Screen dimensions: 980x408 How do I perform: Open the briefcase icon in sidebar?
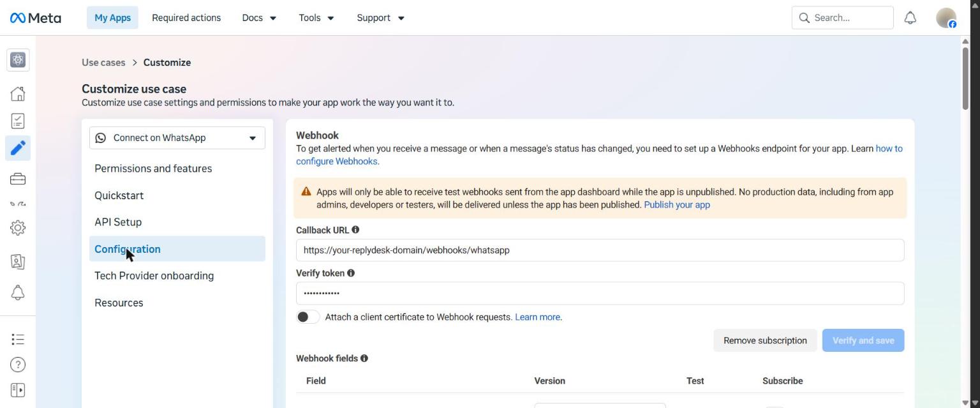click(x=18, y=179)
